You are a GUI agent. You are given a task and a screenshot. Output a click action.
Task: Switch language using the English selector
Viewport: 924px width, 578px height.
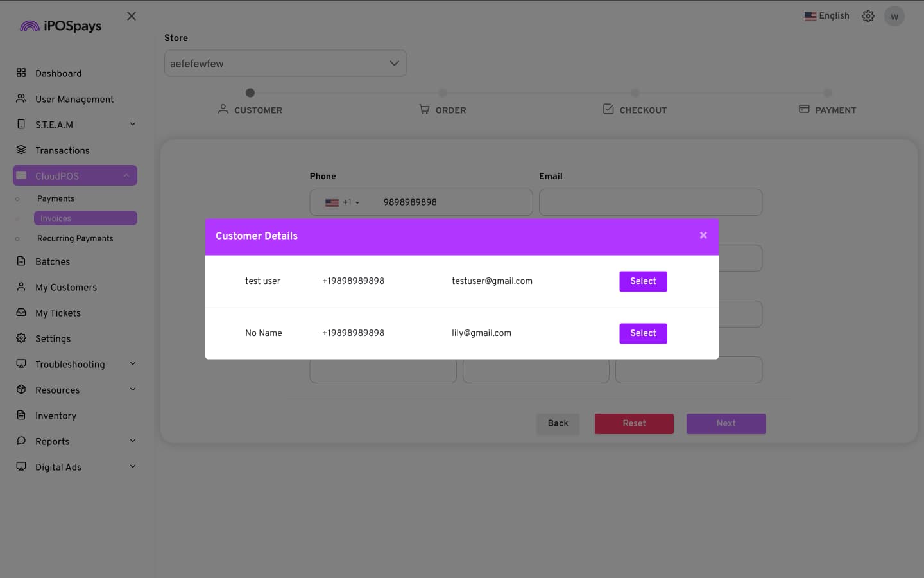[x=826, y=16]
